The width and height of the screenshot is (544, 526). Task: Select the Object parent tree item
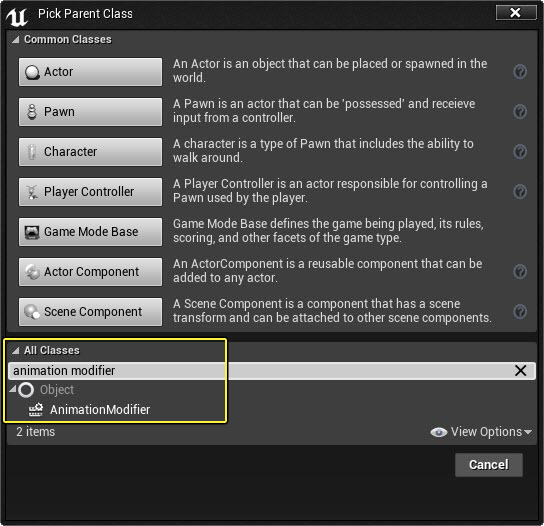[x=57, y=390]
